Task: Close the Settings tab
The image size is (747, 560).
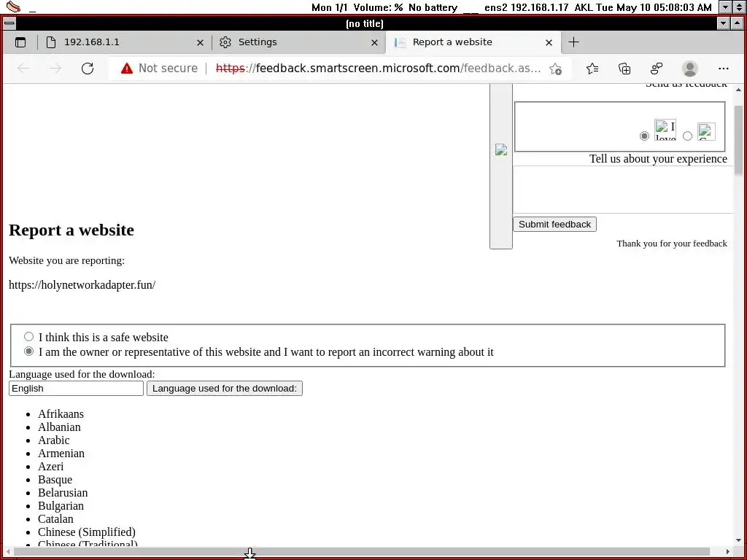Action: [374, 43]
